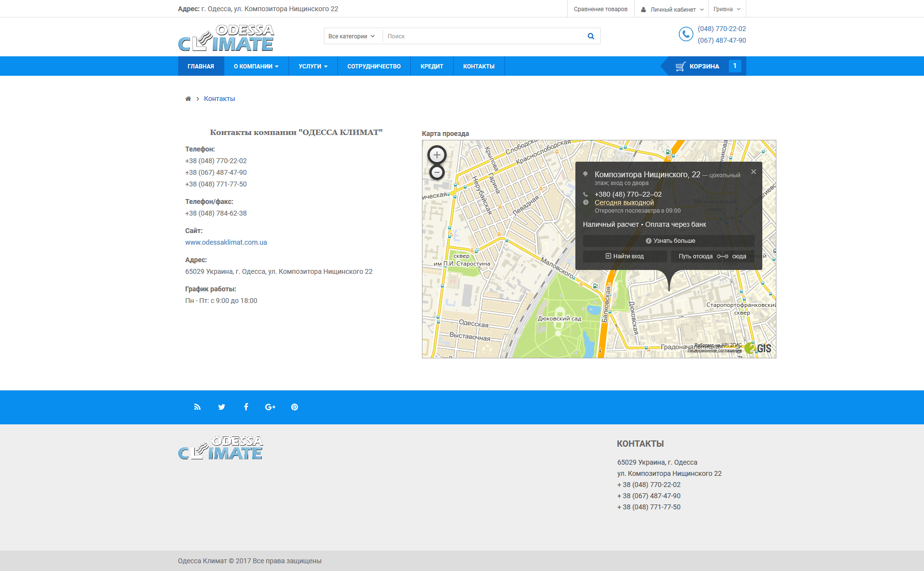
Task: Zoom out on the map
Action: point(437,172)
